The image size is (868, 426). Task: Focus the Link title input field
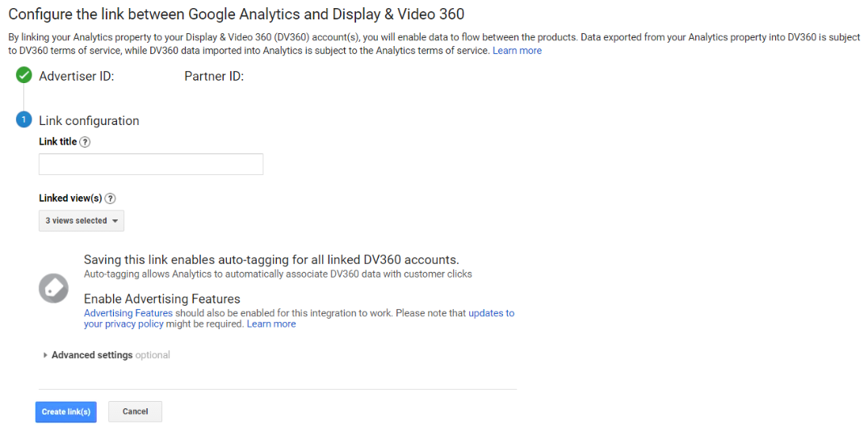click(151, 165)
